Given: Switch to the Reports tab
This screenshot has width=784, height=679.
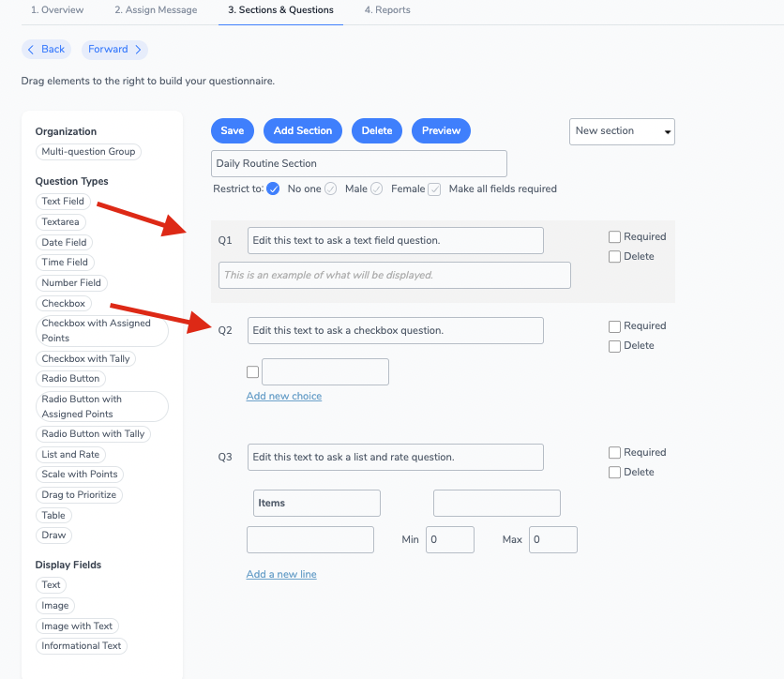Looking at the screenshot, I should click(386, 10).
